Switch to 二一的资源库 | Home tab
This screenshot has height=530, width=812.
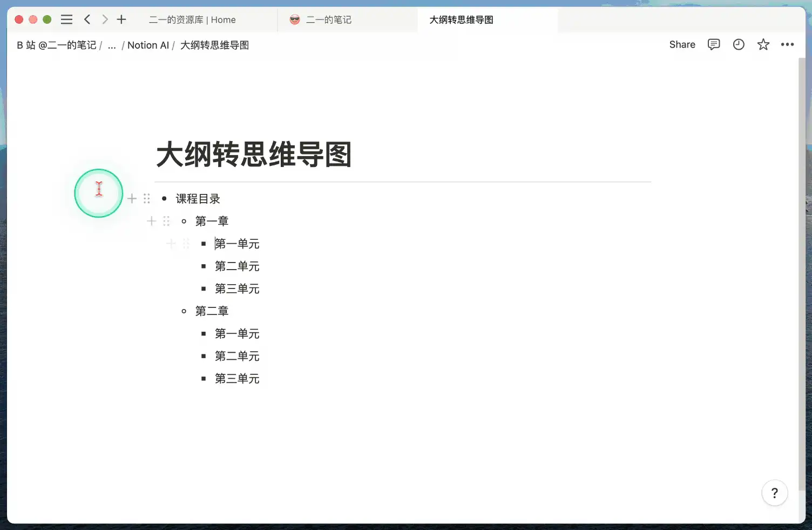point(192,20)
